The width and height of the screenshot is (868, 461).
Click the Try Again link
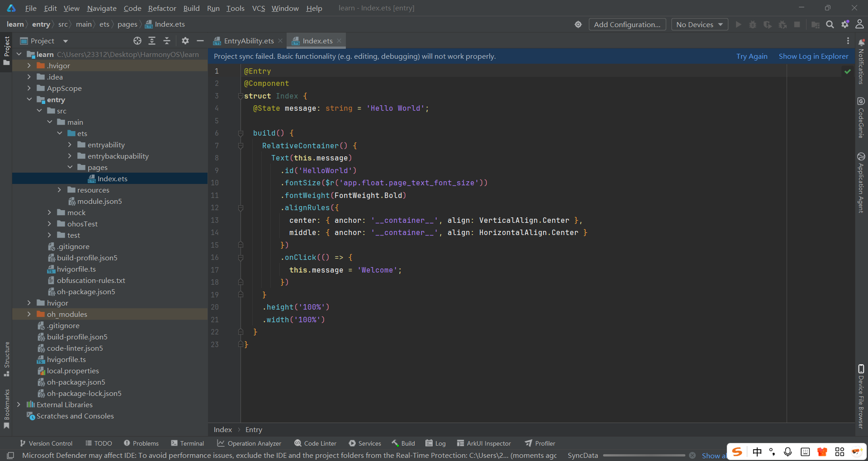(752, 56)
